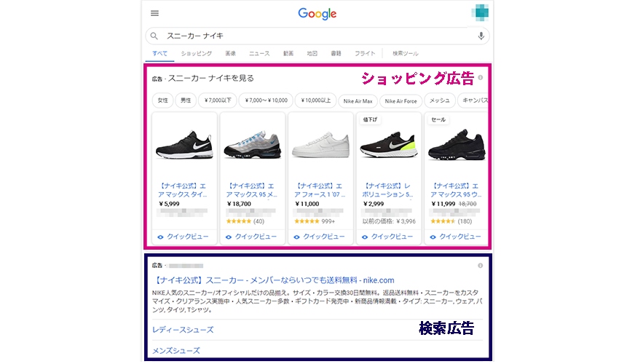
Task: Select the Nike Air Max chip
Action: (358, 101)
